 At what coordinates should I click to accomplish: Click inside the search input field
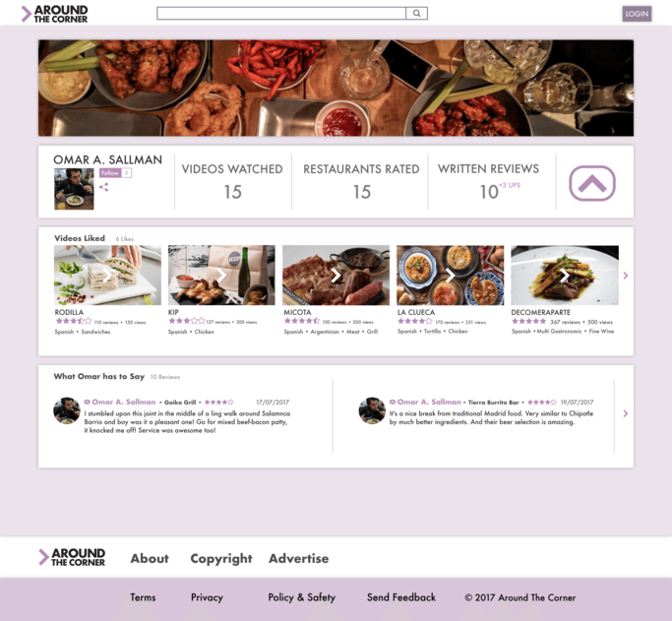point(281,13)
